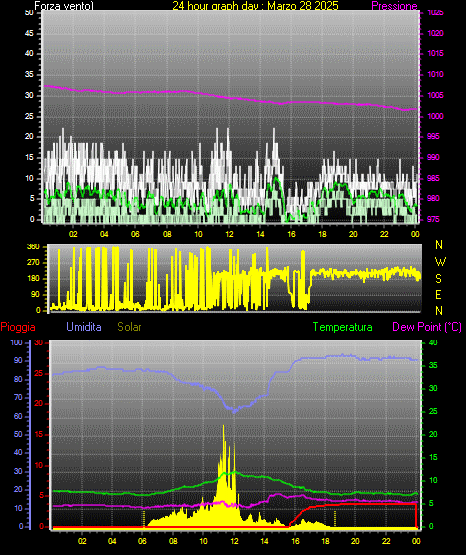The height and width of the screenshot is (555, 466).
Task: Click the 1005 value on pressure axis
Action: pos(435,95)
